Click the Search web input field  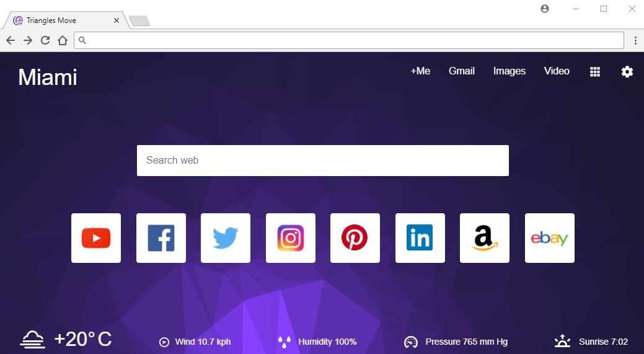click(323, 161)
